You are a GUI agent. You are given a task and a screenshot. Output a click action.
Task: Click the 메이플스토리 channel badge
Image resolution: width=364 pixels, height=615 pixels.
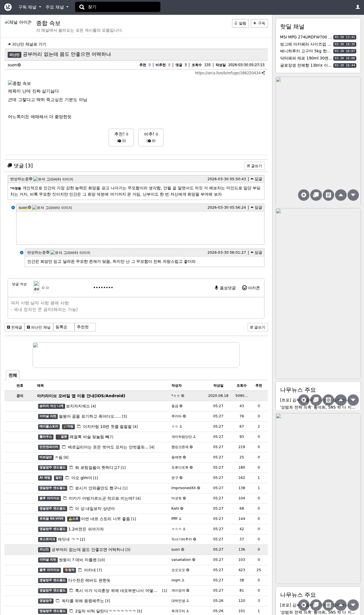[49, 427]
